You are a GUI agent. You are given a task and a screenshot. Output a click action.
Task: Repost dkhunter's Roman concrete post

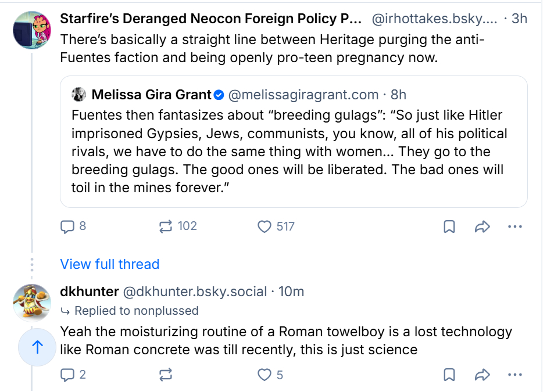166,375
